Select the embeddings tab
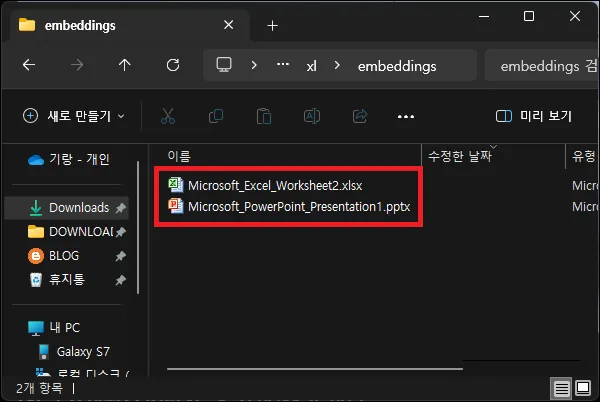This screenshot has width=600, height=402. 130,25
